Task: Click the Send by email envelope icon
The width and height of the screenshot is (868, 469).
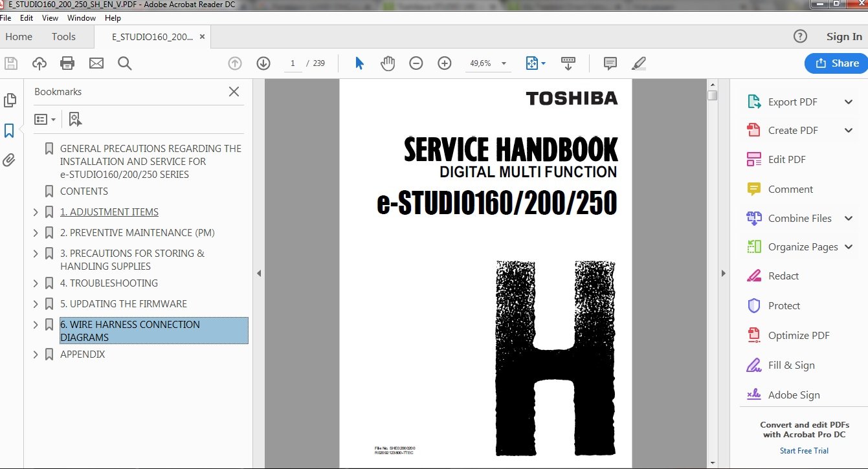Action: pos(96,63)
